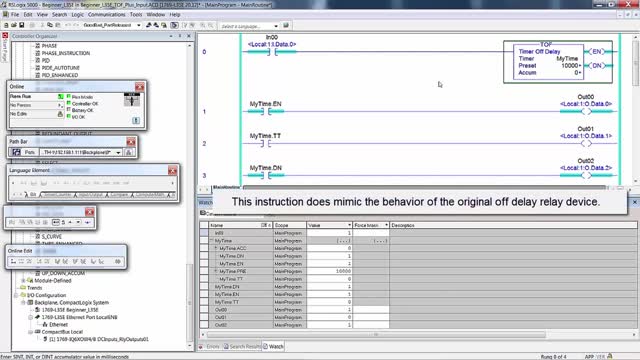Image resolution: width=640 pixels, height=360 pixels.
Task: Open the Logic menu
Action: click(x=77, y=15)
